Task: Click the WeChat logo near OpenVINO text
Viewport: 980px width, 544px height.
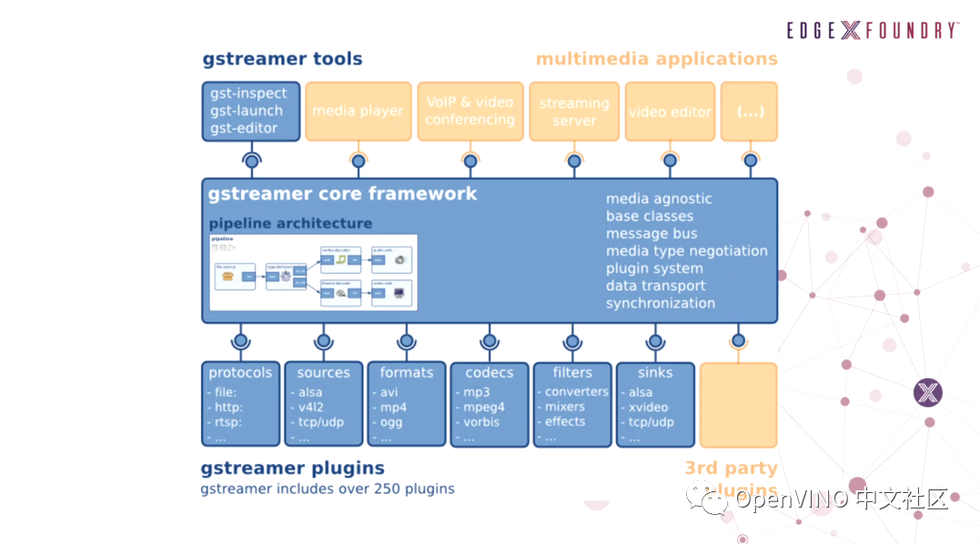Action: pos(707,498)
